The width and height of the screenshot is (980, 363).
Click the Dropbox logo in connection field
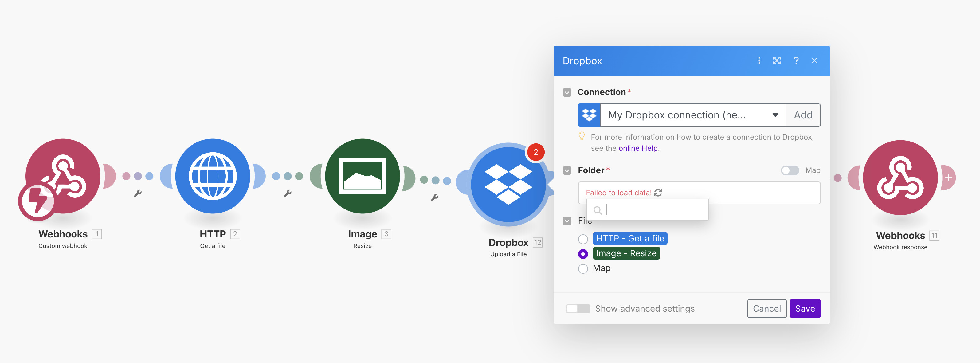tap(589, 115)
